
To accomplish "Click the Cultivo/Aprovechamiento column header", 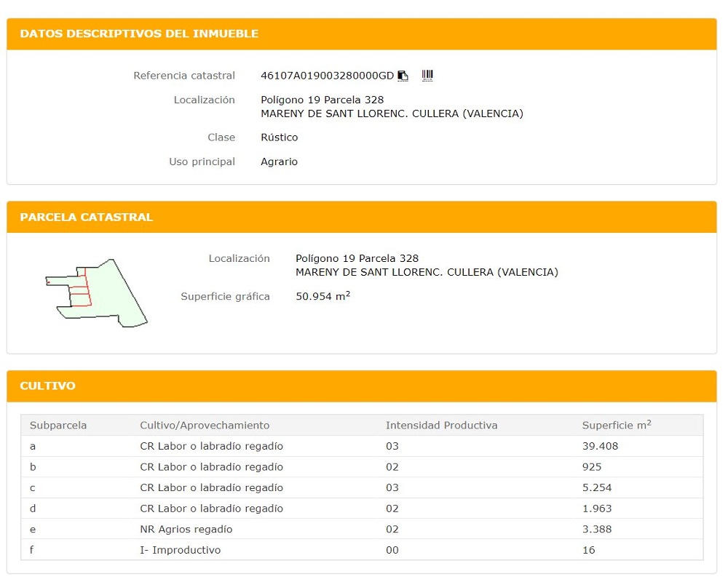I will pos(205,425).
